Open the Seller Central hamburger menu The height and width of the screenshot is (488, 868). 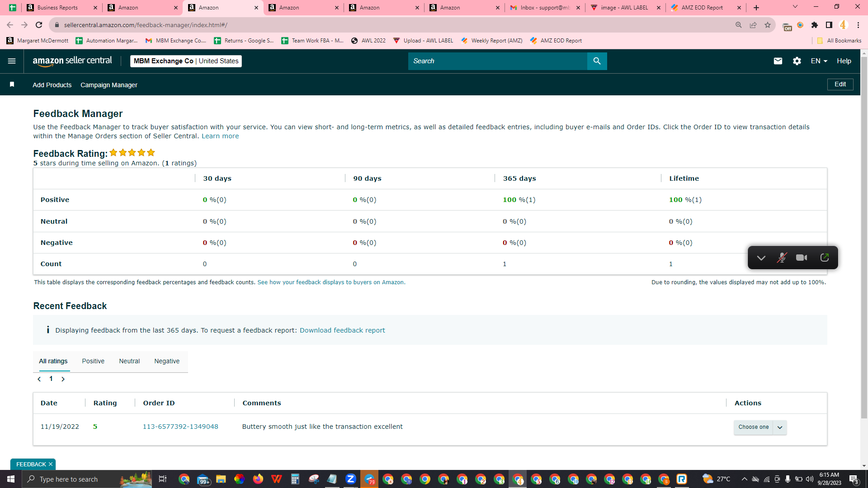pyautogui.click(x=12, y=61)
